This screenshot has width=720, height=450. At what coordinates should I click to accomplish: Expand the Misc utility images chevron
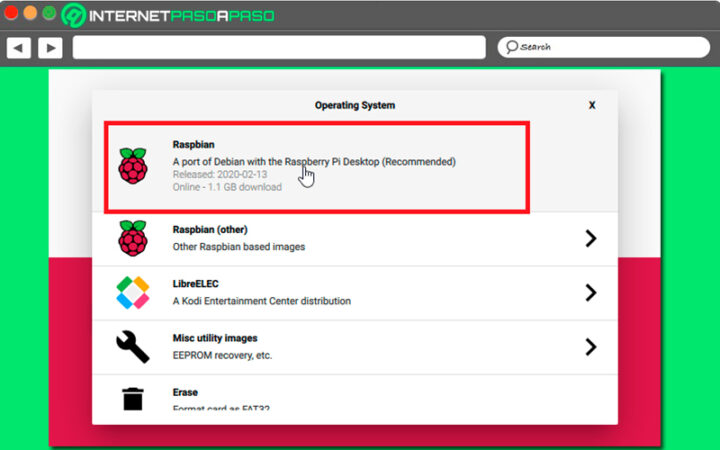590,346
